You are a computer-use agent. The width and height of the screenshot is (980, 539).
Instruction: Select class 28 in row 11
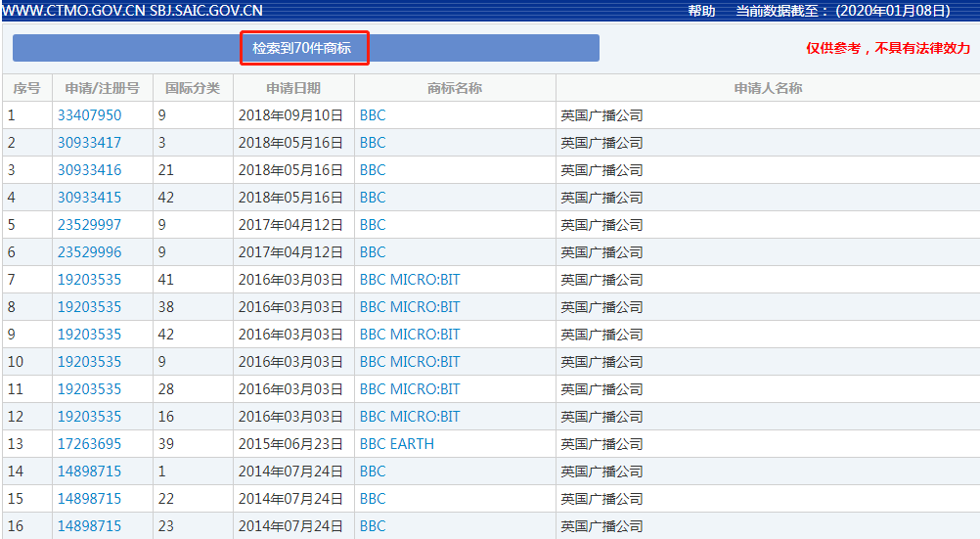[165, 389]
